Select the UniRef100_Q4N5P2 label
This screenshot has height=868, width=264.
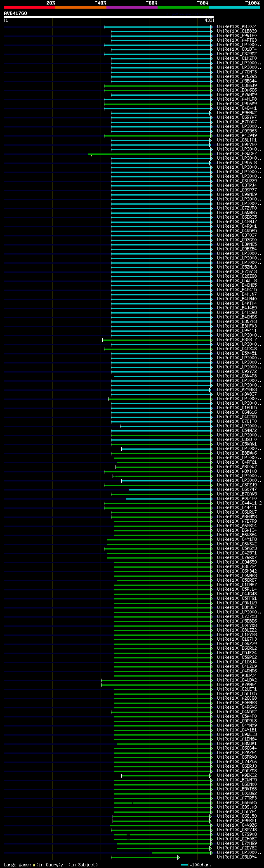pos(237,712)
